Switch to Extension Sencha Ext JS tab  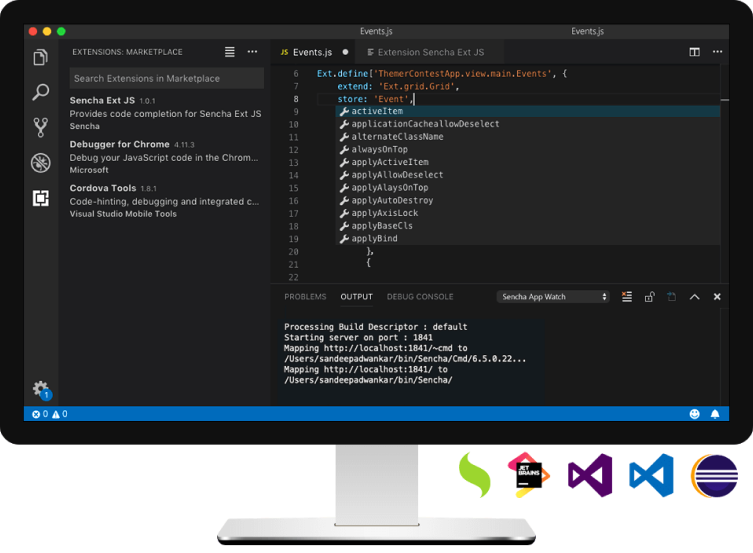tap(430, 52)
